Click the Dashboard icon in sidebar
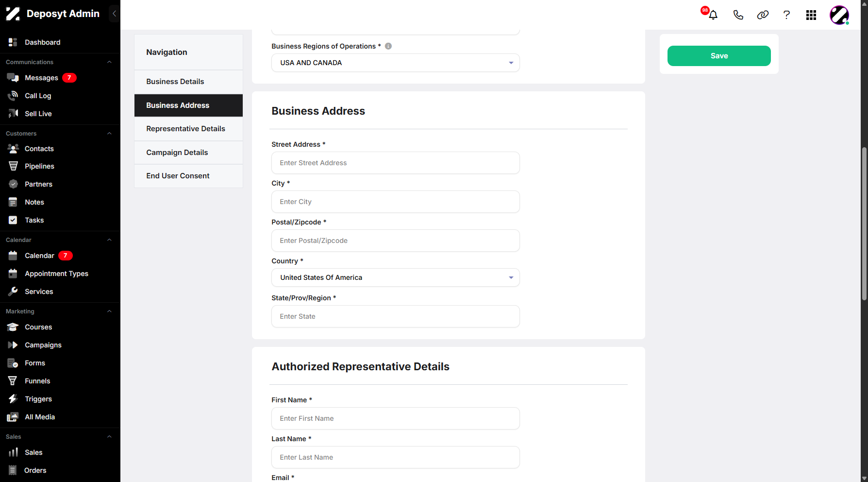Screen dimensions: 868x482 13,42
